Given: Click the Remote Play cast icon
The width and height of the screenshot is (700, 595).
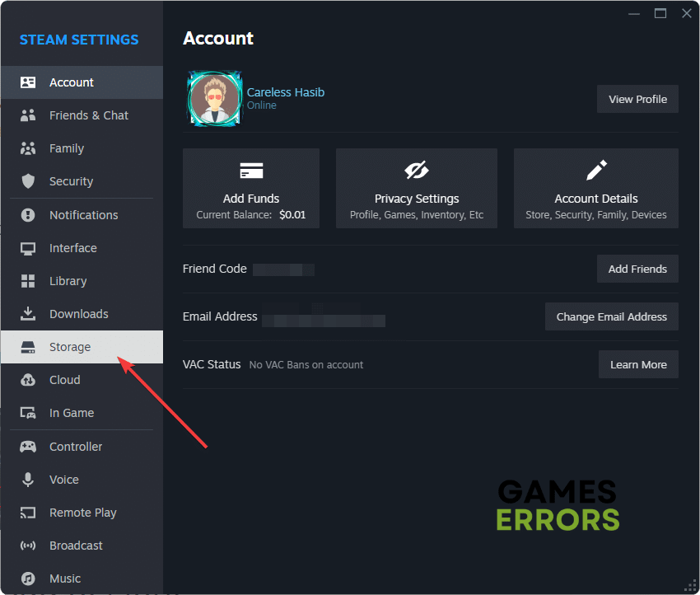Looking at the screenshot, I should 28,513.
